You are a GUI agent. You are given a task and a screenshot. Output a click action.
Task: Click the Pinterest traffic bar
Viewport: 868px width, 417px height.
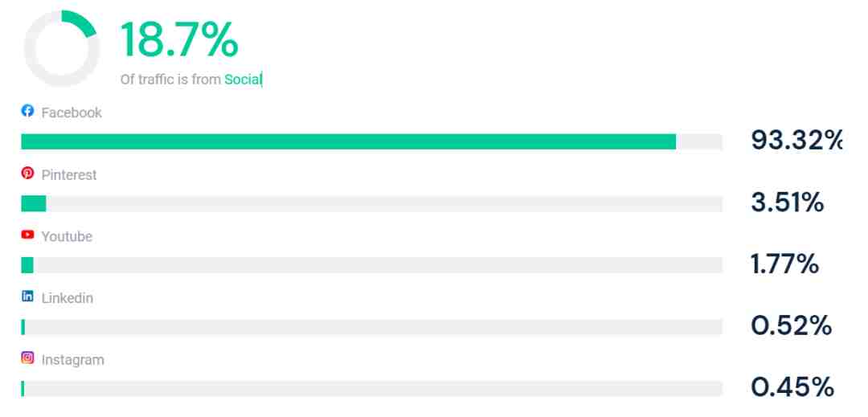[371, 203]
